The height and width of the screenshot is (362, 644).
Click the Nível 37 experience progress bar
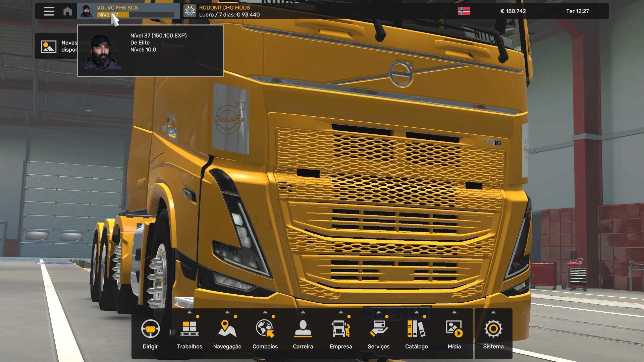(x=136, y=15)
